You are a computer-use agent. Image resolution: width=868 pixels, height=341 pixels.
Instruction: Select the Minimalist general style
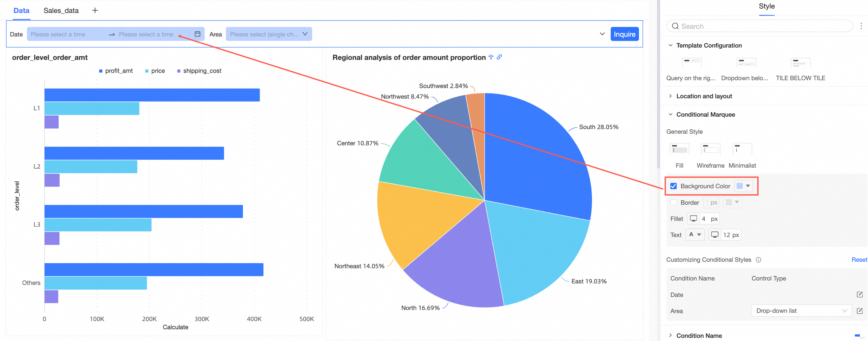coord(742,155)
